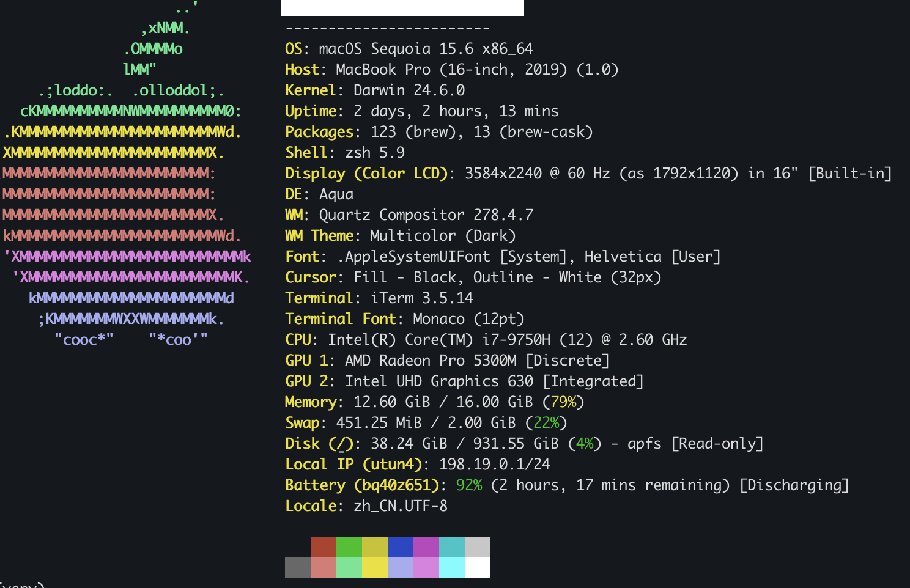910x588 pixels.
Task: Click the 'Shell' label
Action: [x=306, y=153]
